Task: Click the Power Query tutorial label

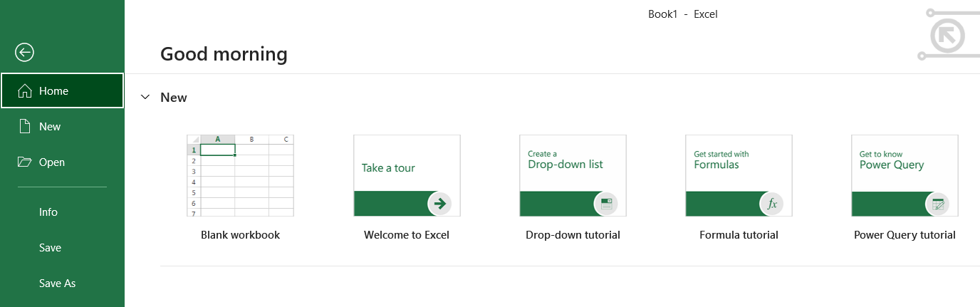Action: click(x=905, y=235)
